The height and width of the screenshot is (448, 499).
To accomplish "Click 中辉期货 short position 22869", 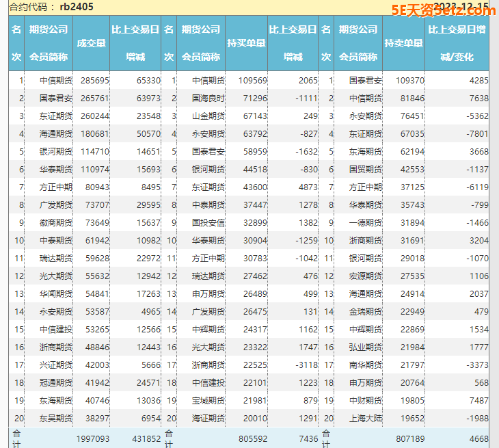I will (412, 330).
